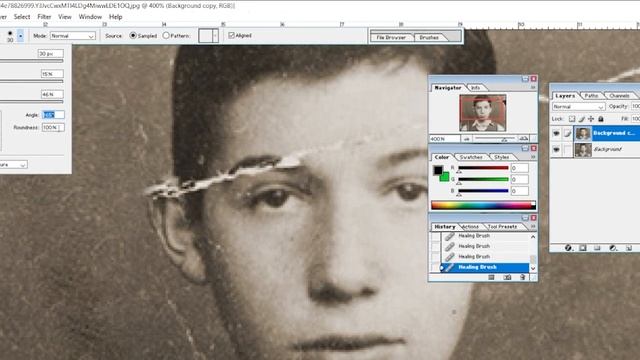Select the Background layer thumbnail
The image size is (640, 360).
(583, 150)
